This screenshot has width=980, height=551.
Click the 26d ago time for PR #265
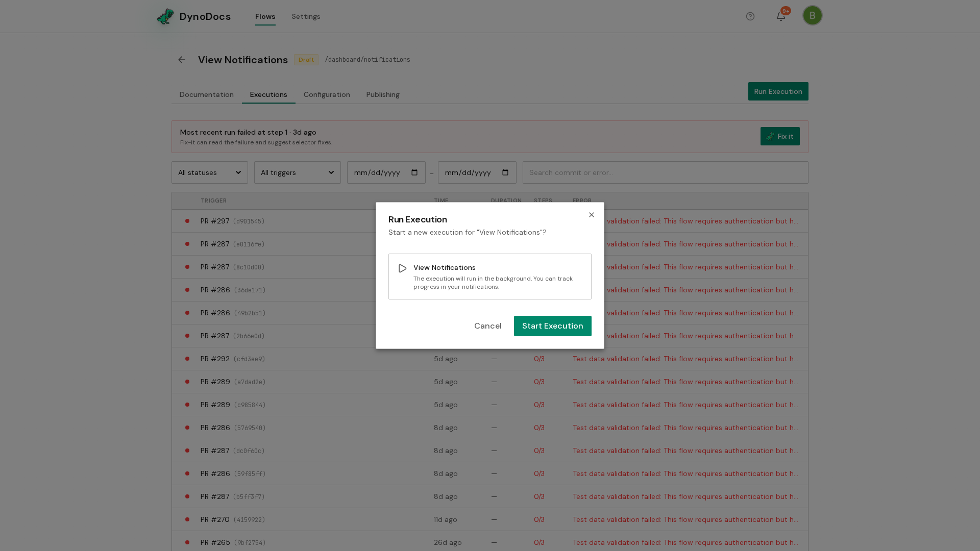coord(448,542)
